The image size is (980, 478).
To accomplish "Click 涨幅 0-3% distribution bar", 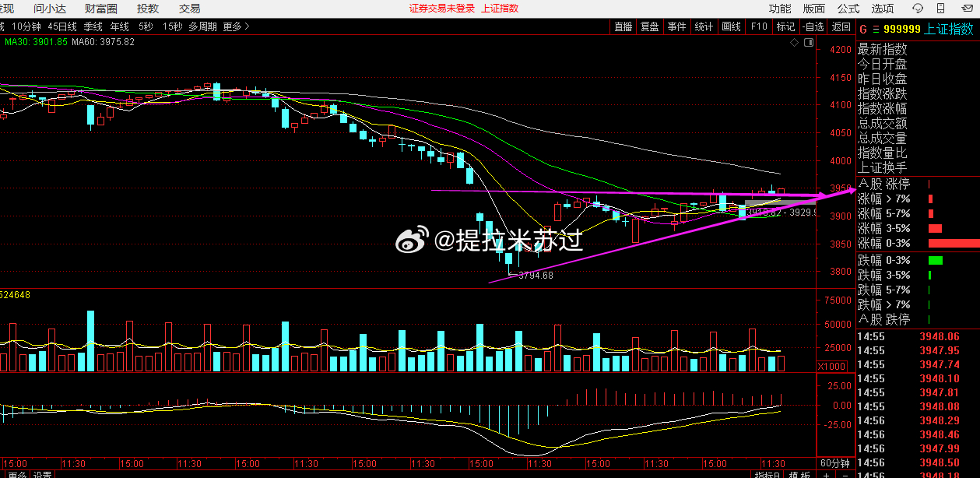I will pos(954,244).
